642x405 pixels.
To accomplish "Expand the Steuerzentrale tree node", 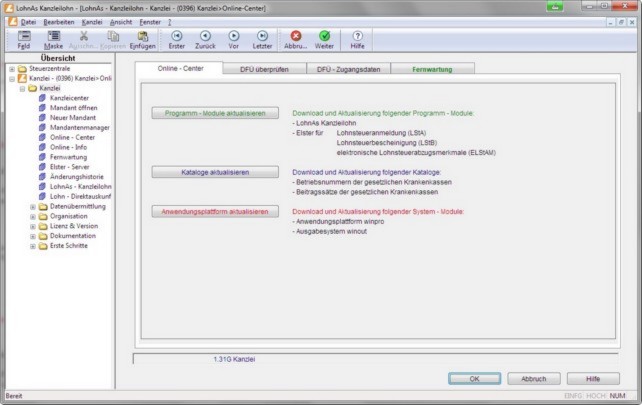I will pyautogui.click(x=12, y=69).
